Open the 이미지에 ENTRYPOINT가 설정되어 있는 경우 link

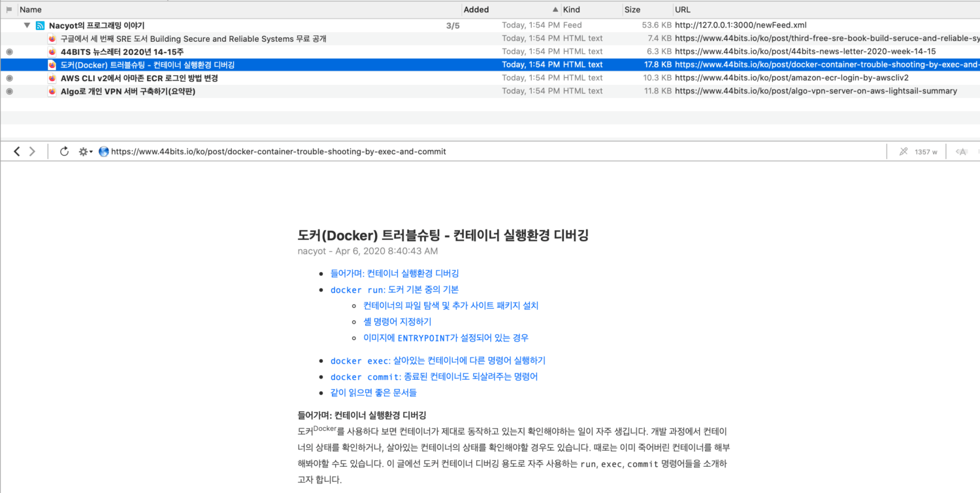tap(446, 338)
